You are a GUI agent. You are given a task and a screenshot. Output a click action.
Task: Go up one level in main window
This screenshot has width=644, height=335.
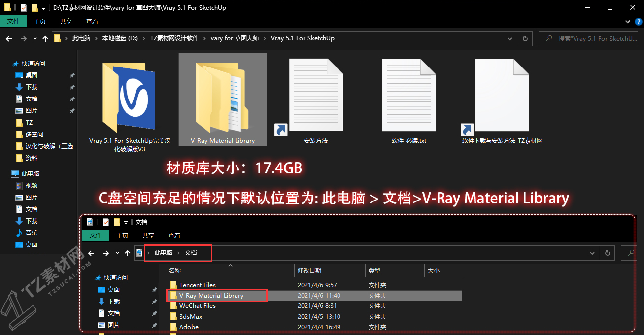45,38
